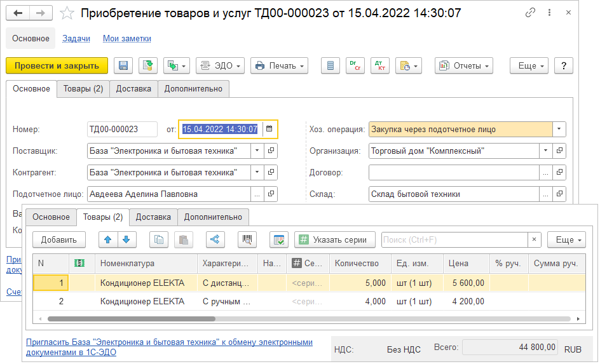The width and height of the screenshot is (600, 364).
Task: Click the barcode search icon
Action: click(247, 239)
